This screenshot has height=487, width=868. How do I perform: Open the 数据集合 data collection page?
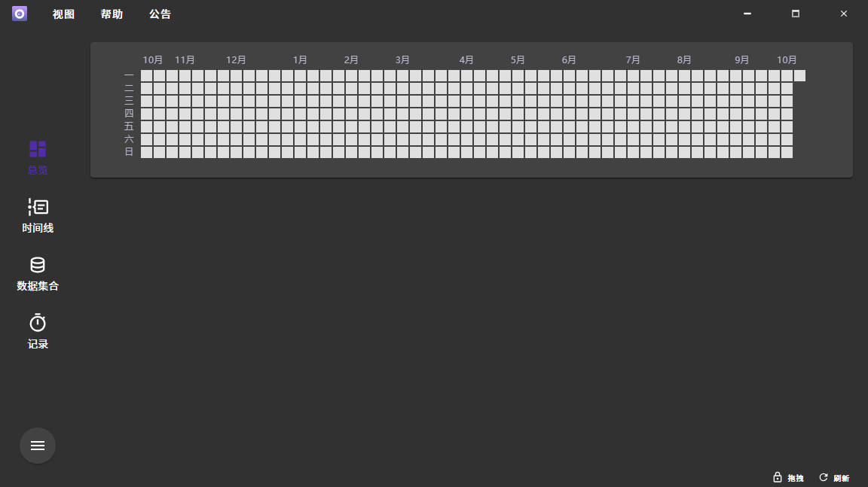(38, 272)
